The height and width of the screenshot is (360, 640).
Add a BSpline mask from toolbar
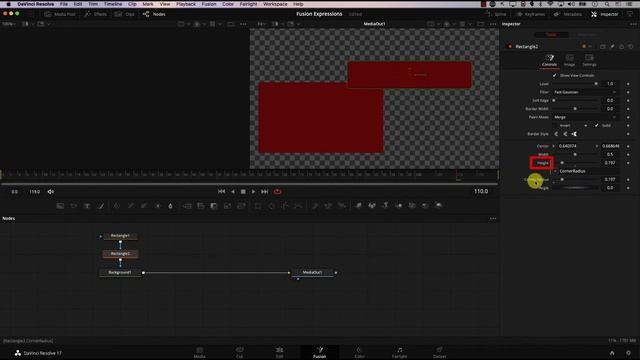(298, 206)
